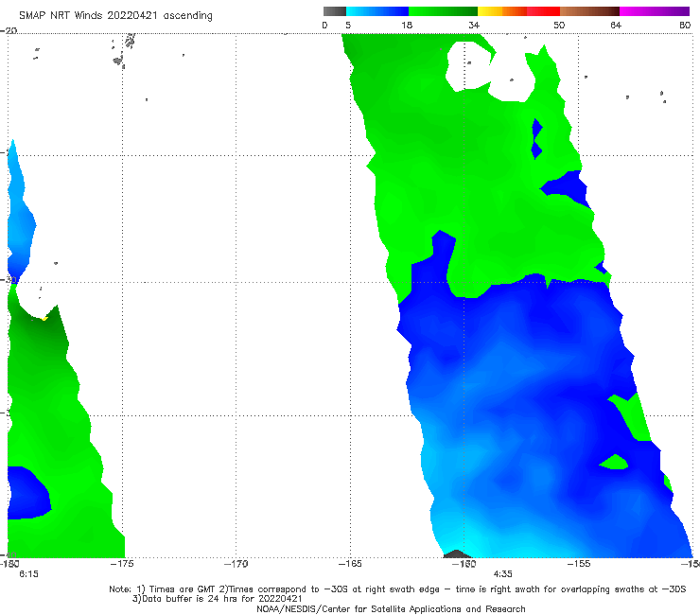Click the swath time '4:35'
700x615 pixels.
pyautogui.click(x=502, y=574)
